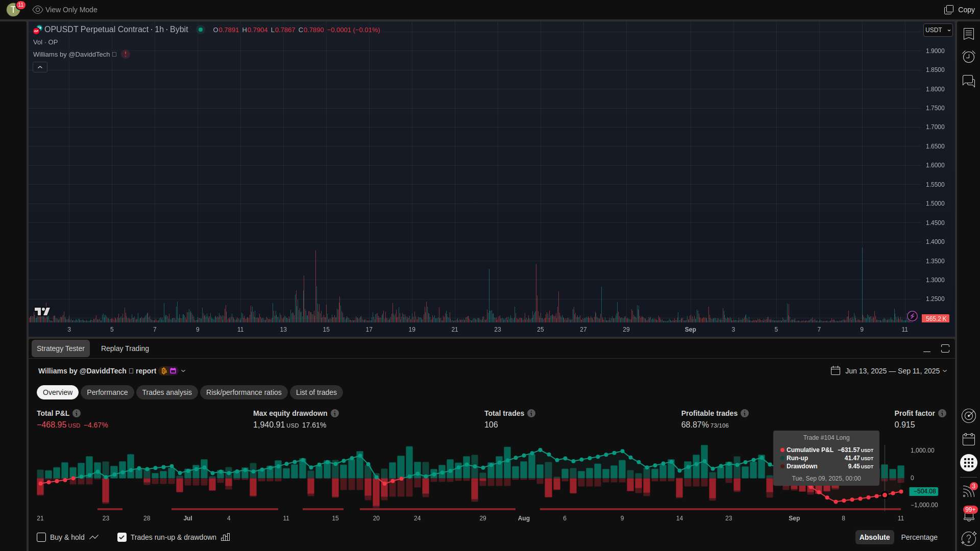Click the red 565.2 K volume label
This screenshot has height=551, width=980.
coord(936,318)
